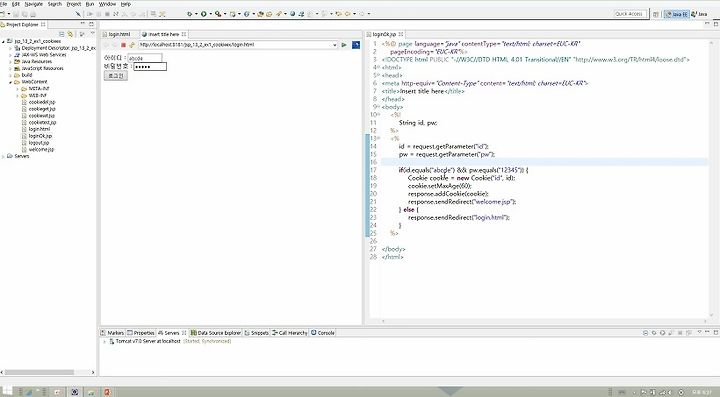Select cookieset.jsp in Project Explorer

42,116
